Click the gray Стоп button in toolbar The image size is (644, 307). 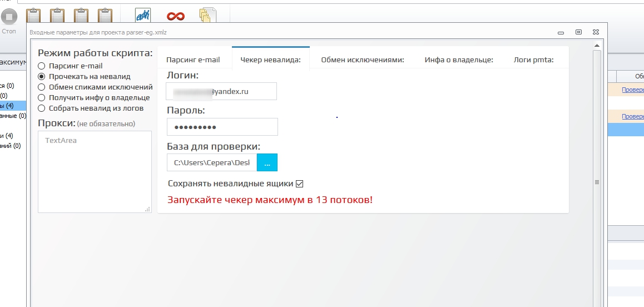tap(9, 17)
